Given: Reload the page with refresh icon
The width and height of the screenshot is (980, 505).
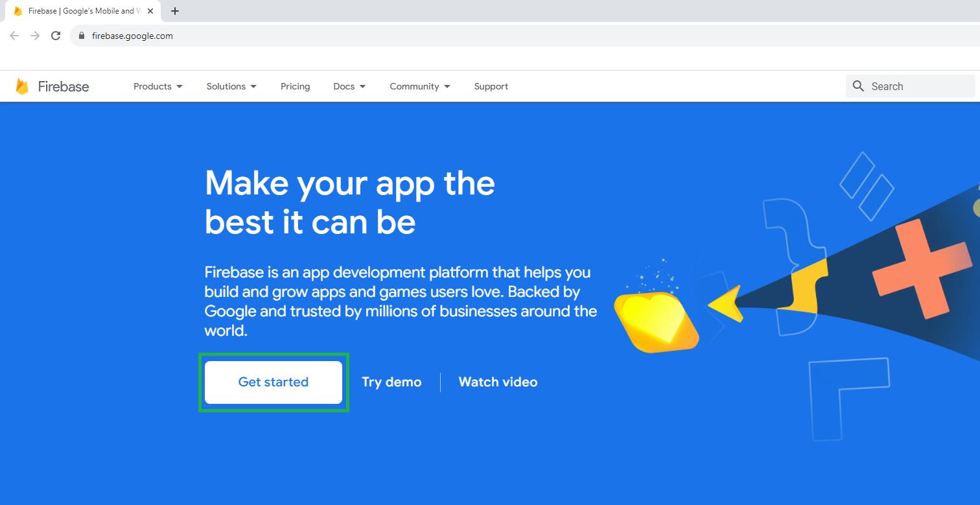Looking at the screenshot, I should pos(56,36).
